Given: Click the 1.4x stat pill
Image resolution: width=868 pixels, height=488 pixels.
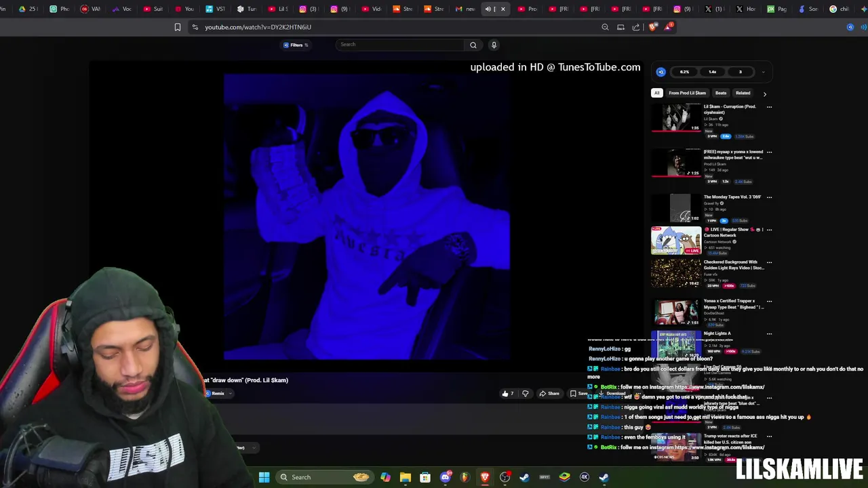Looking at the screenshot, I should point(712,72).
